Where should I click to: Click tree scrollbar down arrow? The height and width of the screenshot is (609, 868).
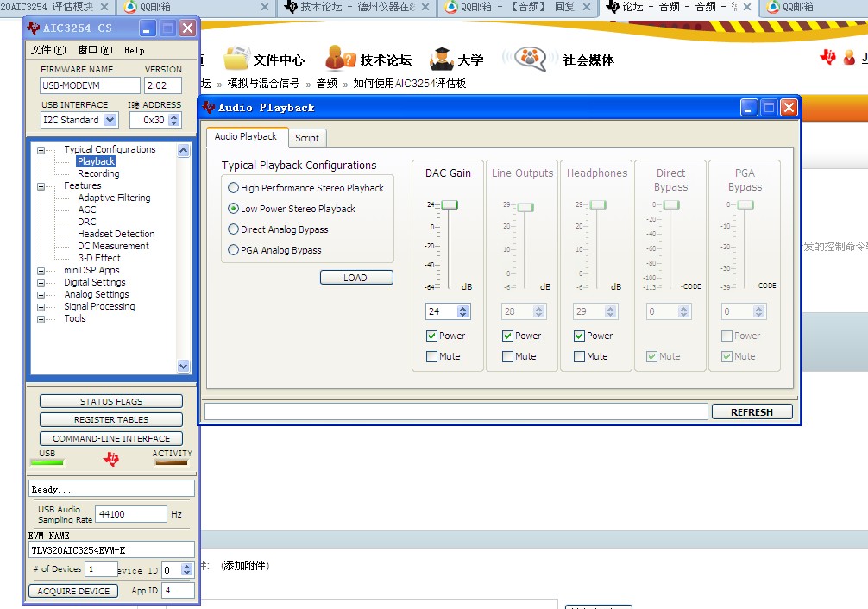click(183, 366)
